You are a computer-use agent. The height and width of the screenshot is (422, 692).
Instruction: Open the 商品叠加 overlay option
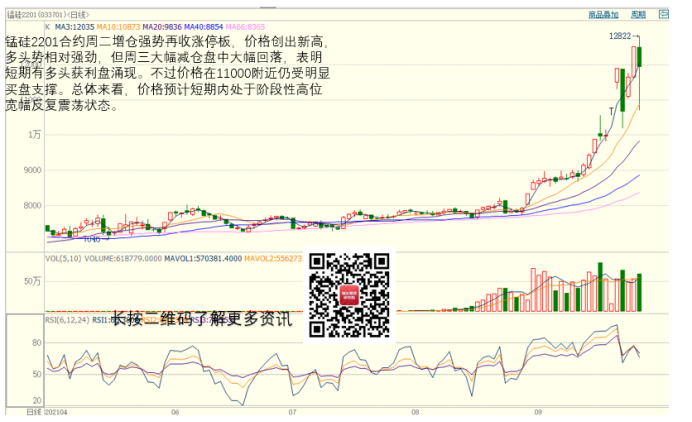(603, 15)
